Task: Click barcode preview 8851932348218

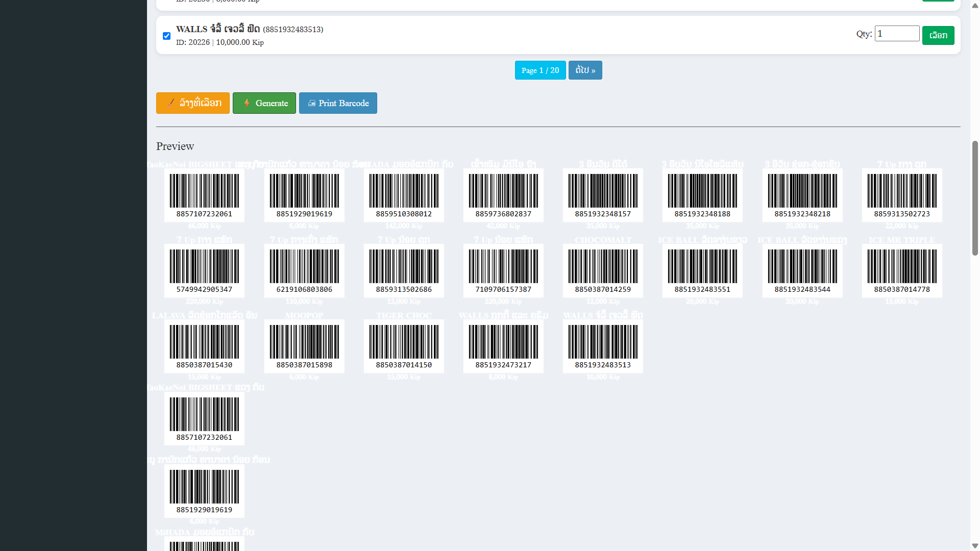Action: pyautogui.click(x=802, y=195)
